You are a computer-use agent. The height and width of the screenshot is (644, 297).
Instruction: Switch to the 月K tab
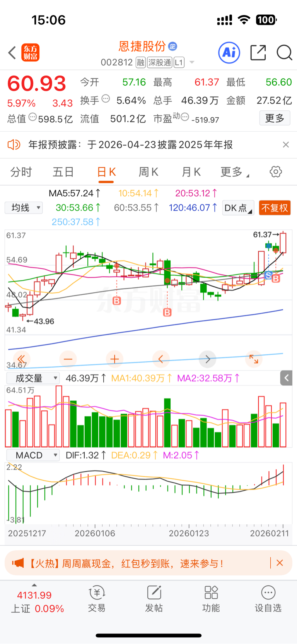click(x=191, y=172)
